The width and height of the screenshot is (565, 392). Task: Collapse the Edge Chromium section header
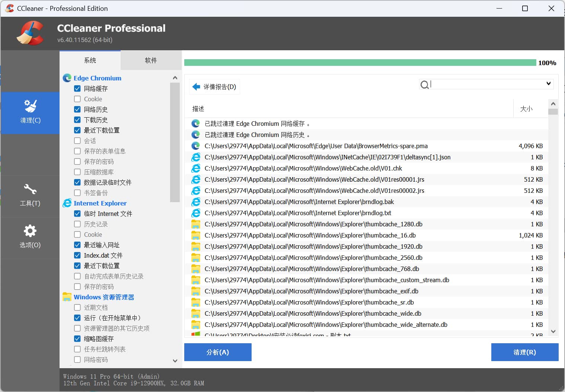(x=98, y=78)
